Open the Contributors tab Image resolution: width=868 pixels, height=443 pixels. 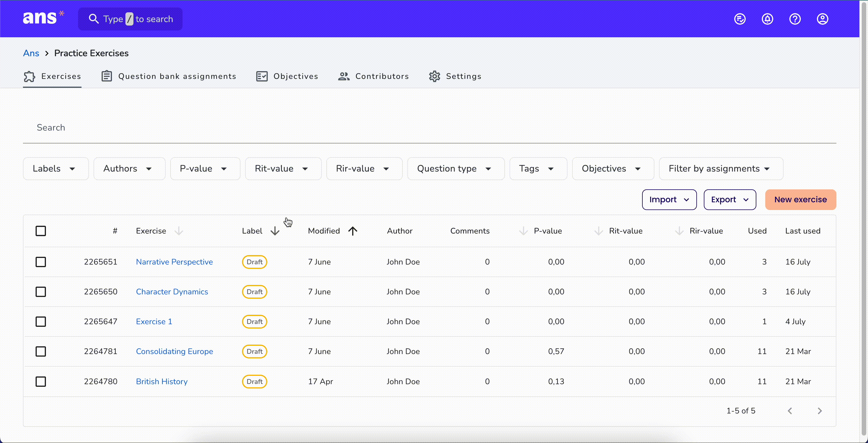[x=374, y=76]
